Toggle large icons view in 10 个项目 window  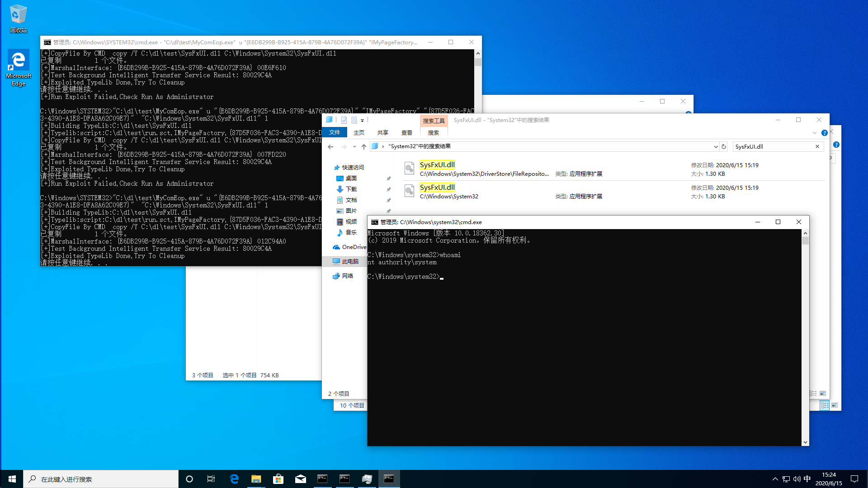tap(835, 405)
